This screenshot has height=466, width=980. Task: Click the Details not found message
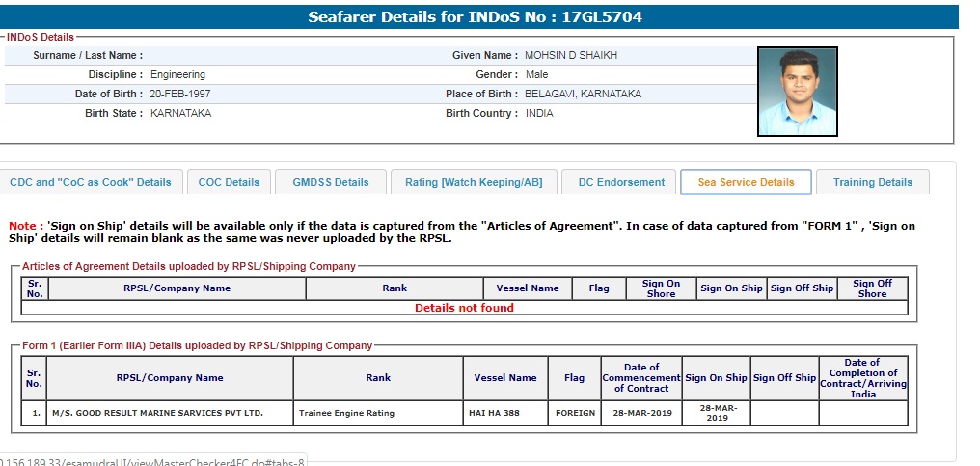point(464,308)
